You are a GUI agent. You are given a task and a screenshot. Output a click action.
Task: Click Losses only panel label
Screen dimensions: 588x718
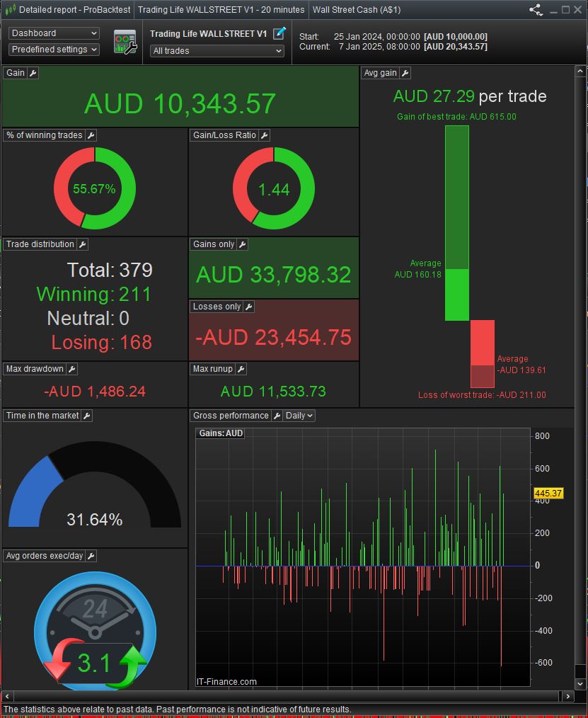coord(217,307)
